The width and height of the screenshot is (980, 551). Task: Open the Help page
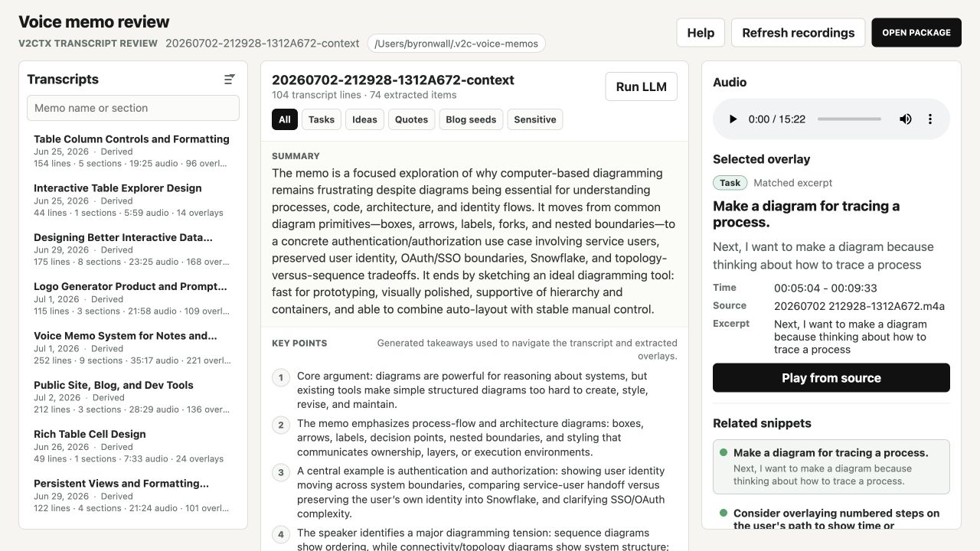pyautogui.click(x=701, y=33)
